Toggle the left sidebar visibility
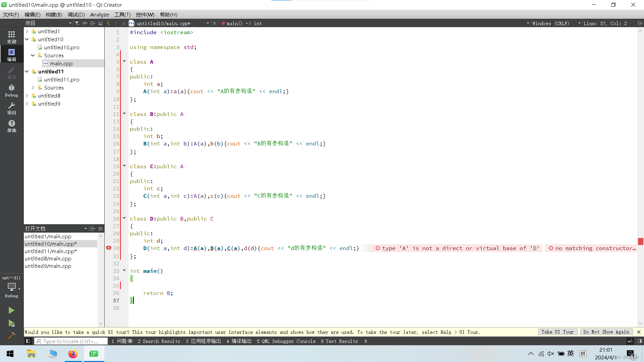 [28, 341]
